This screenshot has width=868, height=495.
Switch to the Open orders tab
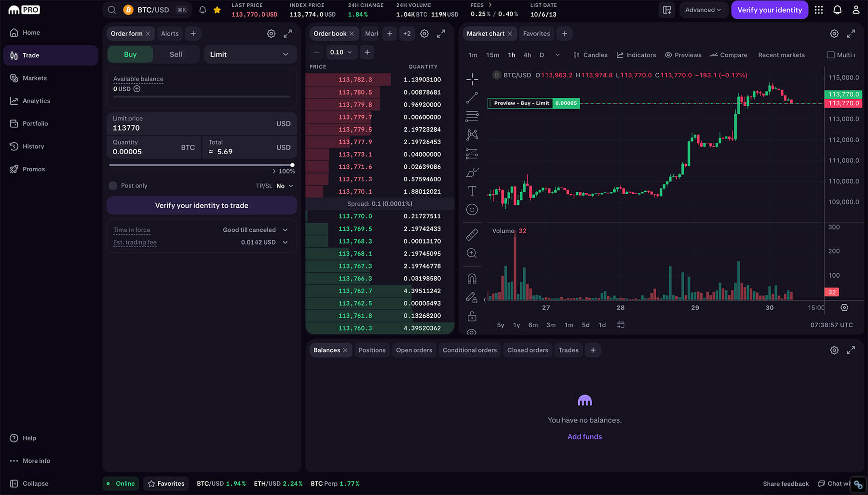(x=414, y=350)
